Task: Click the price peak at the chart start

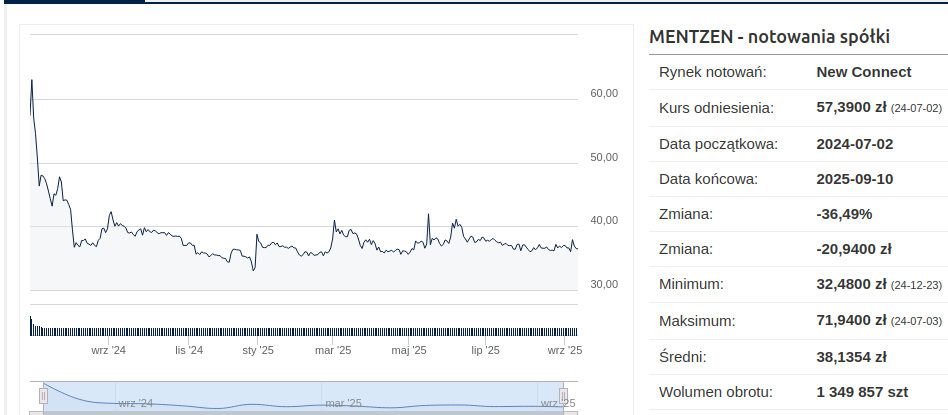Action: [32, 80]
